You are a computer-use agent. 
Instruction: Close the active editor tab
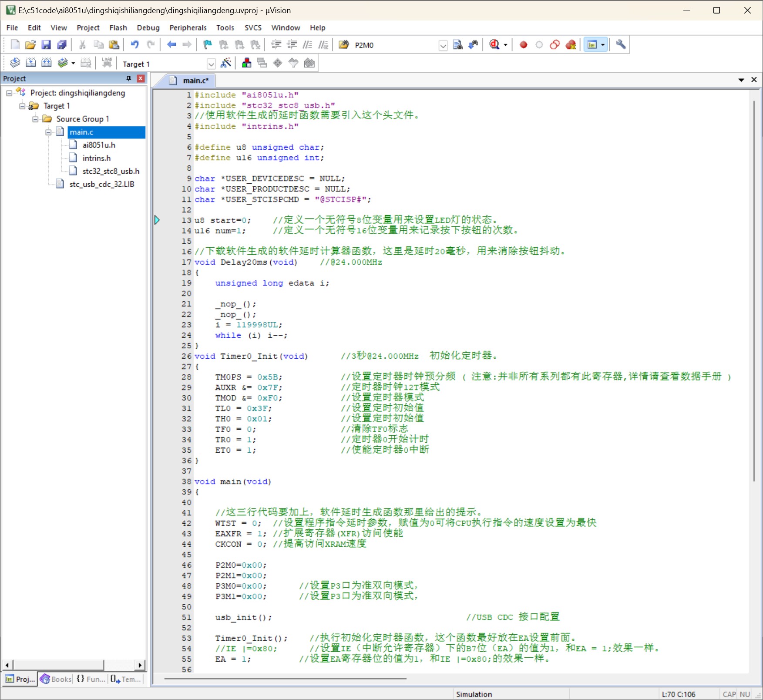[754, 80]
